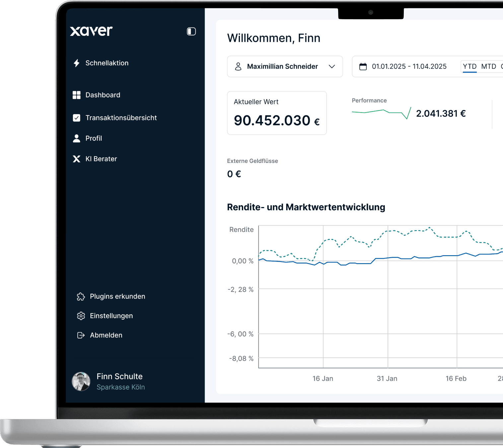Click the 31 Jan date label
503x448 pixels.
(x=387, y=379)
